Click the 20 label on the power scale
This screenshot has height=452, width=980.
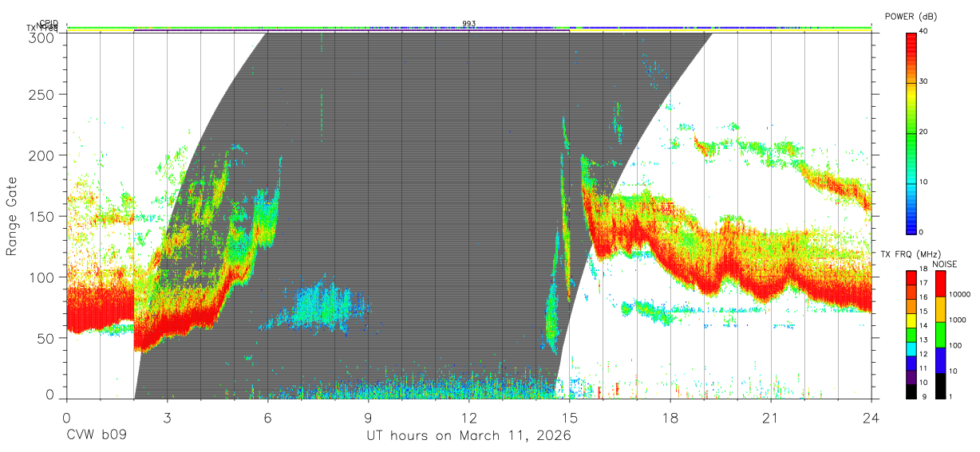point(924,132)
